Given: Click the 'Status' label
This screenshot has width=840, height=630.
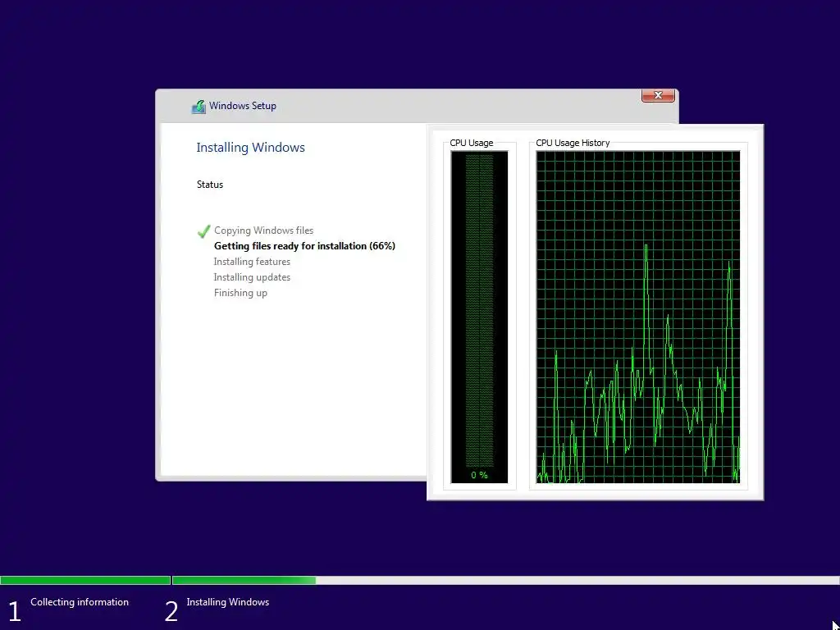Looking at the screenshot, I should point(209,185).
